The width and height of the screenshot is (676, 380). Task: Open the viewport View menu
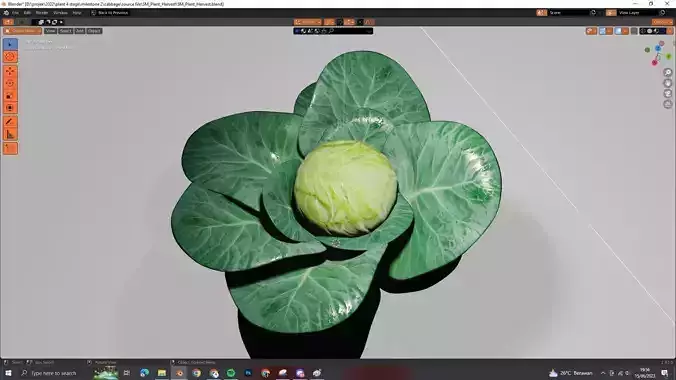(50, 31)
